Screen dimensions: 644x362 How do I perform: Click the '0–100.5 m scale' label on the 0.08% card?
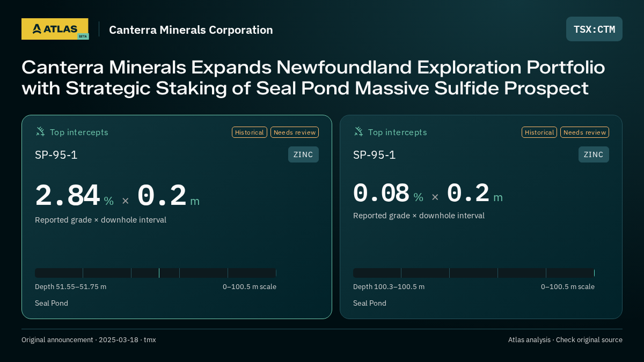(568, 287)
